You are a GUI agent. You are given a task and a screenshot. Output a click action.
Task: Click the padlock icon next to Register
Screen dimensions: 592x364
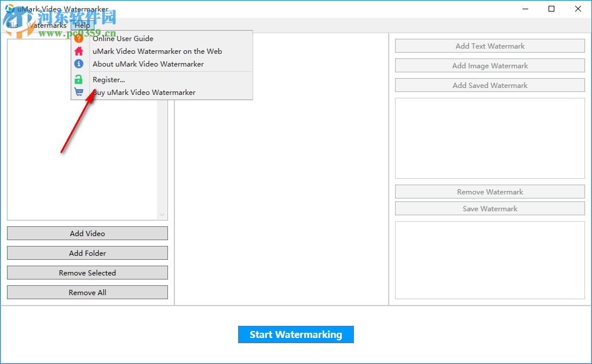[79, 79]
